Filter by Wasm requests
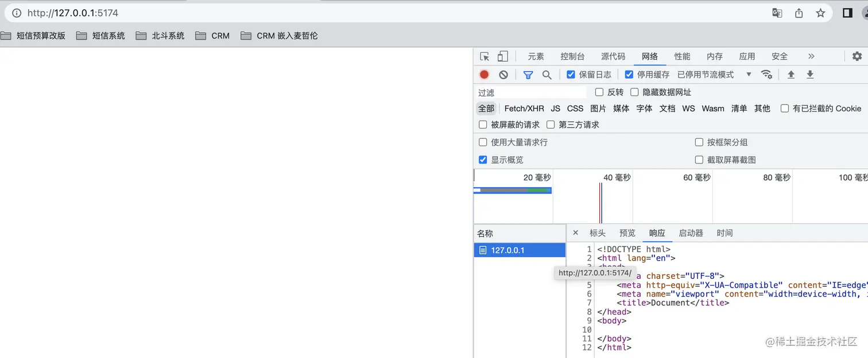 [713, 108]
